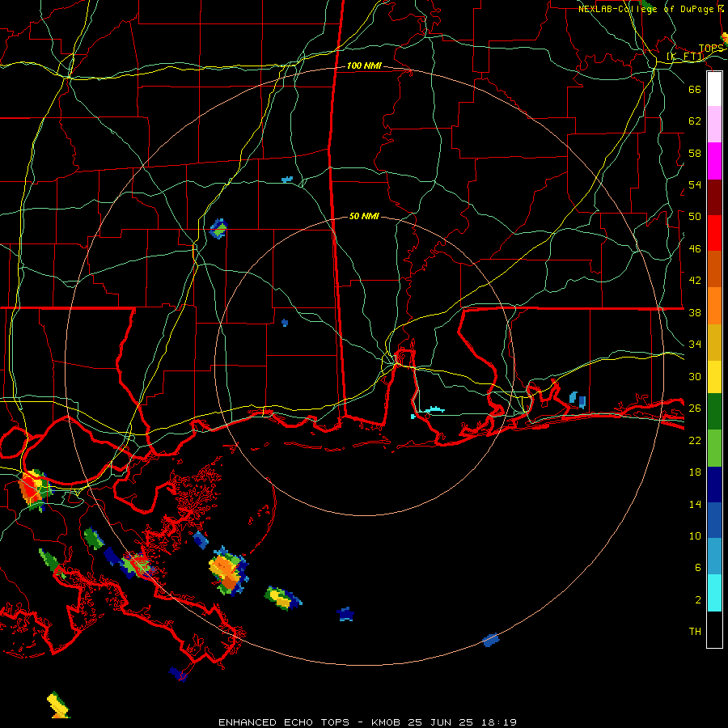Click the '10' legend value
Viewport: 728px width, 728px height.
[695, 535]
